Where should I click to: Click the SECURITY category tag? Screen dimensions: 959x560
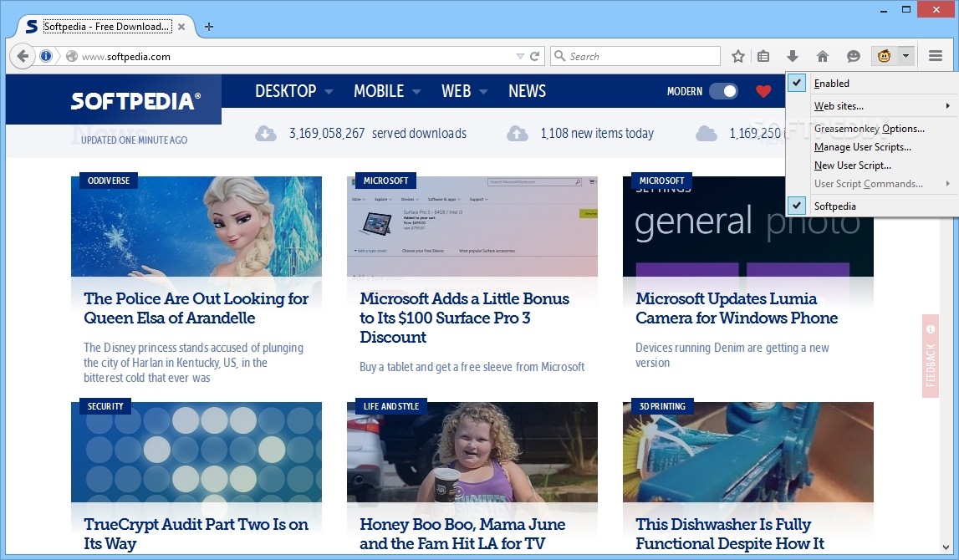105,406
